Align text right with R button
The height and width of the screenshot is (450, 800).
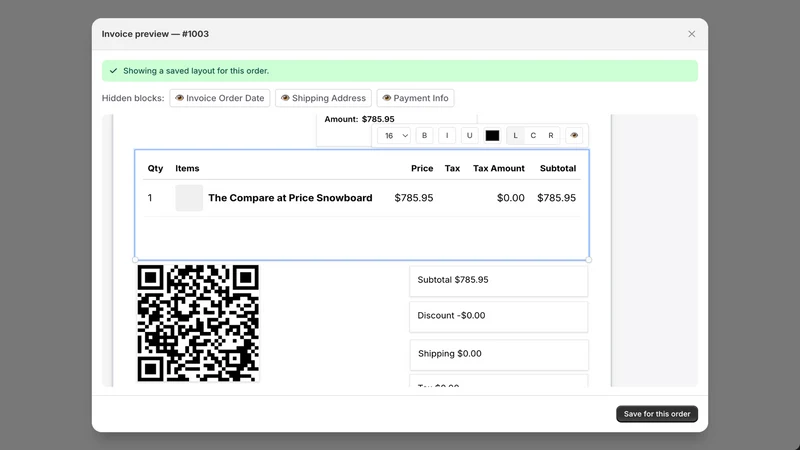pyautogui.click(x=551, y=136)
